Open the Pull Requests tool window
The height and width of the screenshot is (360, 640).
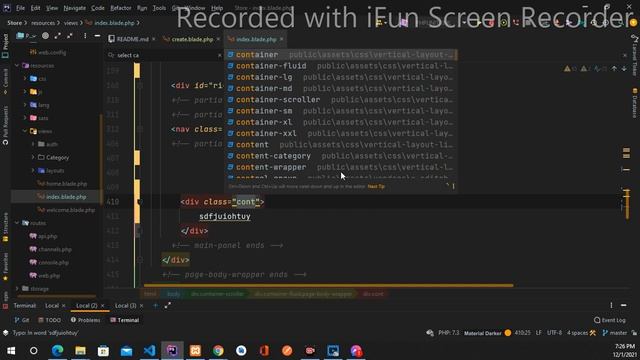coord(5,125)
